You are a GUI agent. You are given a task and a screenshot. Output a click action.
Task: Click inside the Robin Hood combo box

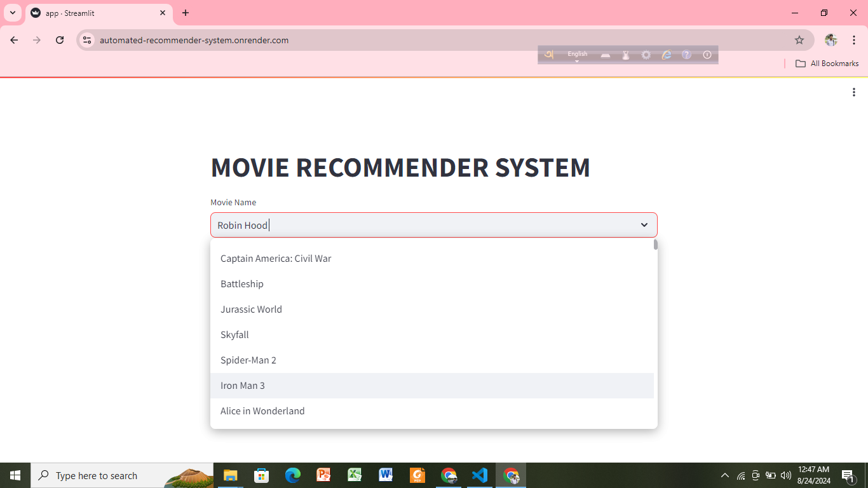381,225
